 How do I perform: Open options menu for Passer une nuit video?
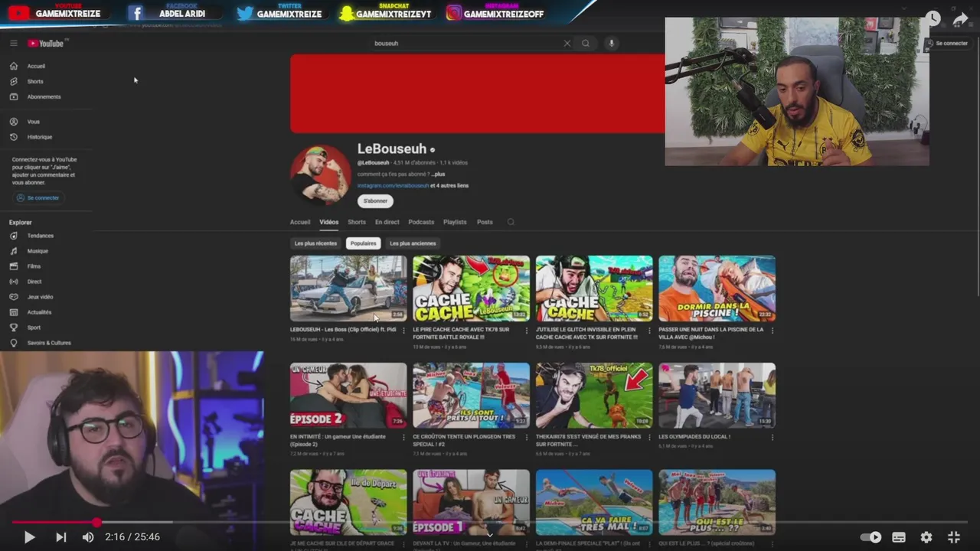point(772,331)
